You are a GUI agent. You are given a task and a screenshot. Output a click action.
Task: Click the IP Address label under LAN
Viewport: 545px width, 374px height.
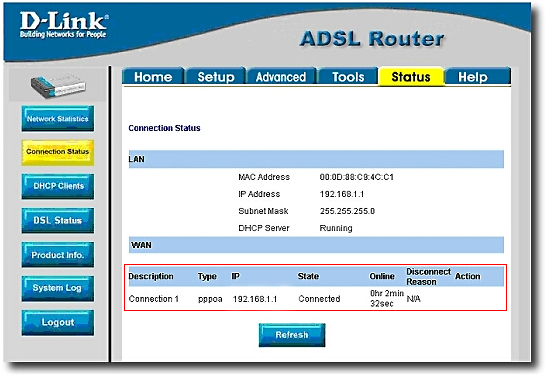tap(259, 194)
